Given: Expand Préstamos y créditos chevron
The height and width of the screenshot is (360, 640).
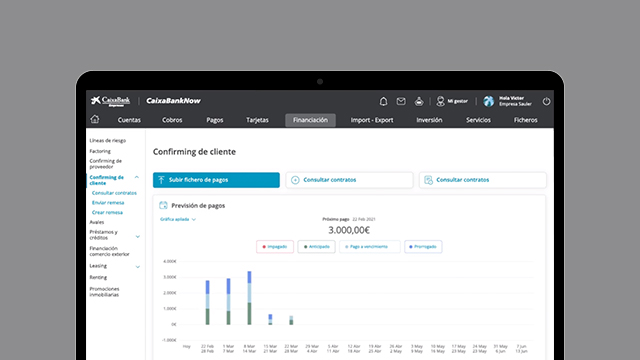Looking at the screenshot, I should pyautogui.click(x=138, y=237).
